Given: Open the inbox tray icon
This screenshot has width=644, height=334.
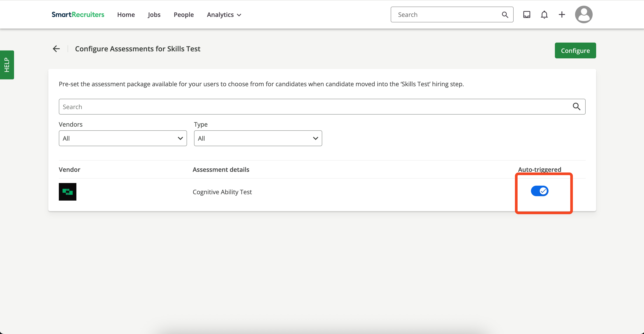Looking at the screenshot, I should click(x=527, y=15).
